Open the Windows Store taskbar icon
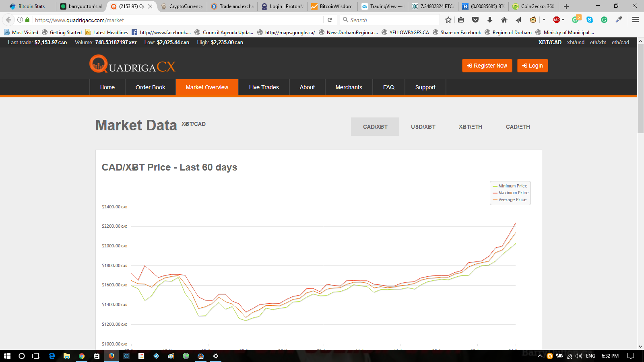Image resolution: width=644 pixels, height=362 pixels. 97,356
